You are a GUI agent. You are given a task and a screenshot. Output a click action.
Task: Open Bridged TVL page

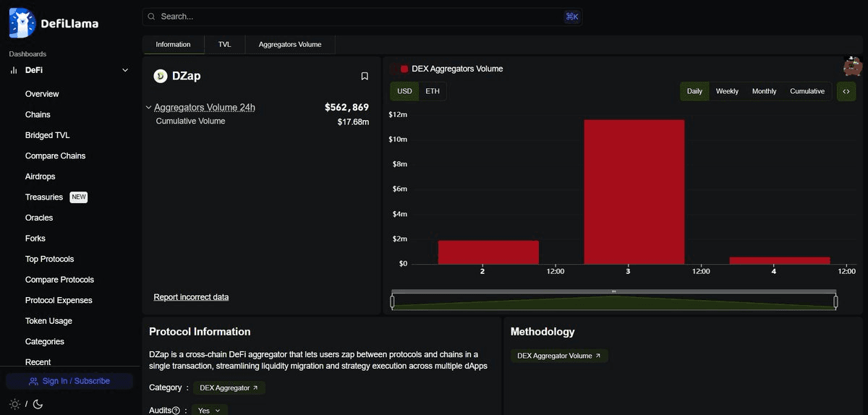coord(47,135)
